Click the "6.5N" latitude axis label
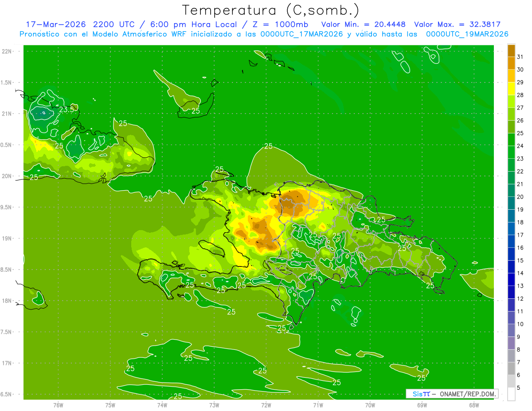 click(x=6, y=394)
